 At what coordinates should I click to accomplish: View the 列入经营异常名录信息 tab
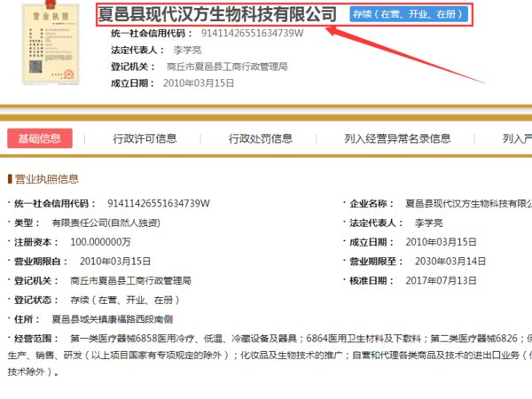tap(397, 138)
